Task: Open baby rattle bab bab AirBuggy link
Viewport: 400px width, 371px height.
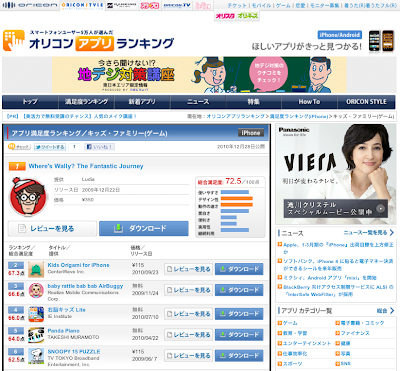Action: (85, 286)
